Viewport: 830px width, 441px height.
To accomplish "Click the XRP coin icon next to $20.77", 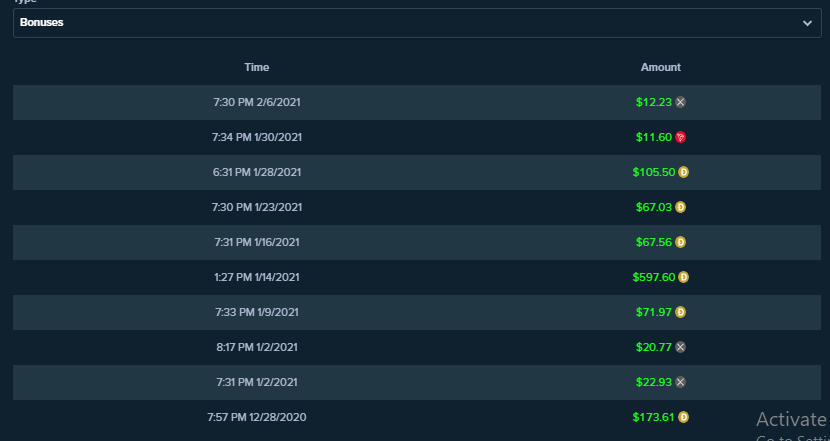I will 681,347.
